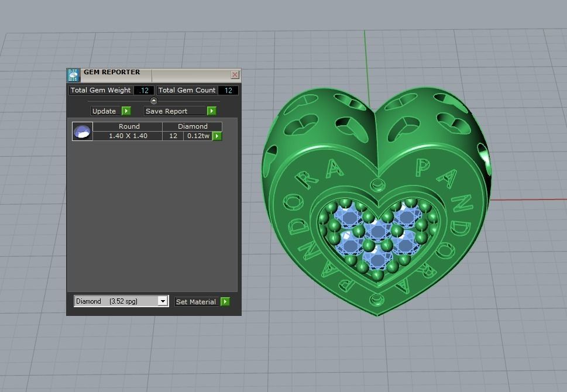Viewport: 567px width, 392px height.
Task: Click the 'Diamond' material cell in the gem row
Action: coord(193,126)
